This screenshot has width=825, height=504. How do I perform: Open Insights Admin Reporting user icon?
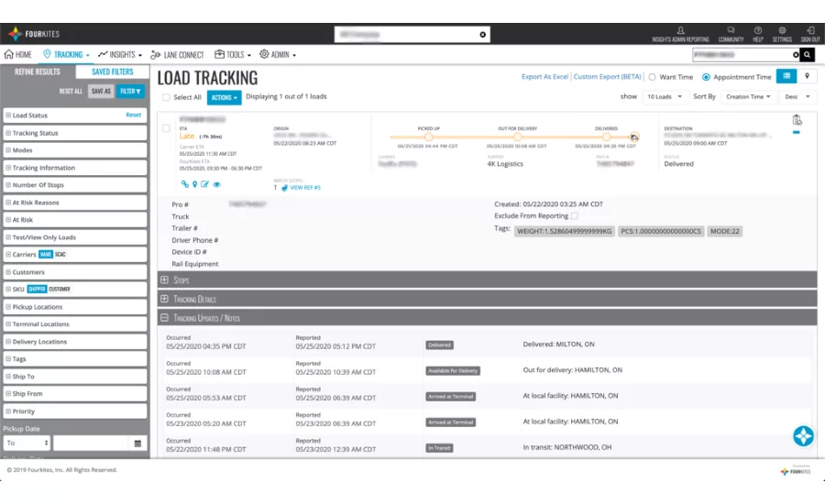pyautogui.click(x=680, y=30)
